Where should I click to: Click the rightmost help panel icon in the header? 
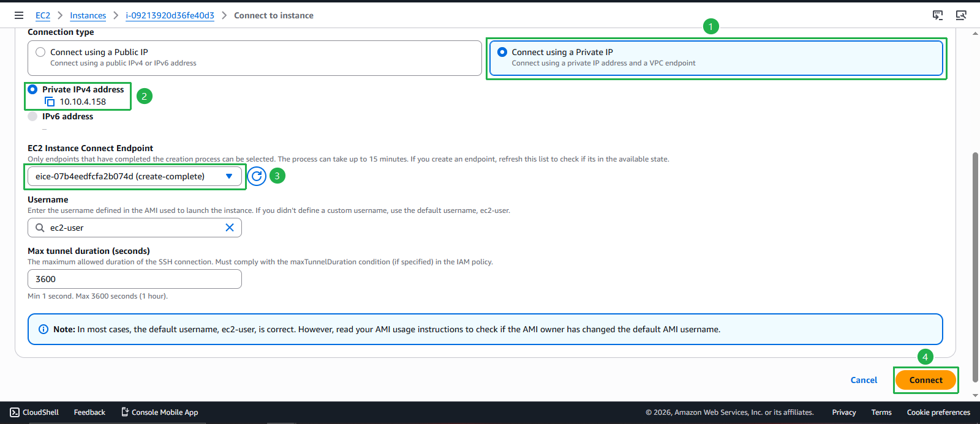961,15
